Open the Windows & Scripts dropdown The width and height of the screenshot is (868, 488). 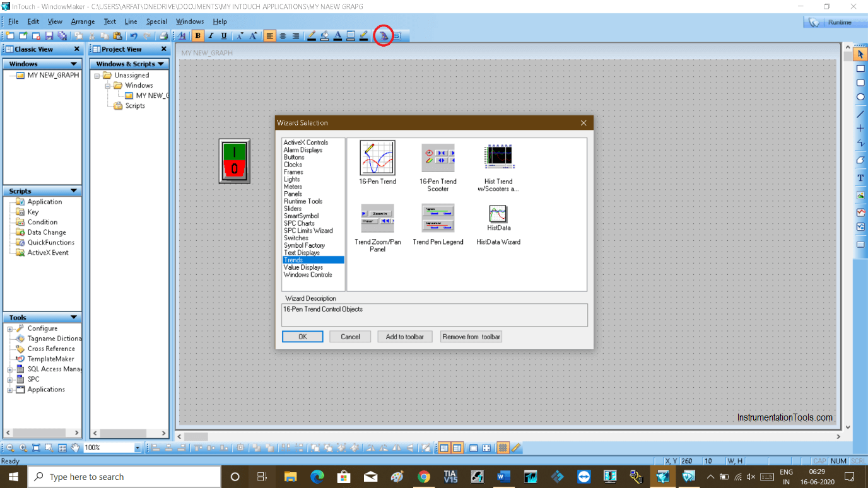point(161,64)
